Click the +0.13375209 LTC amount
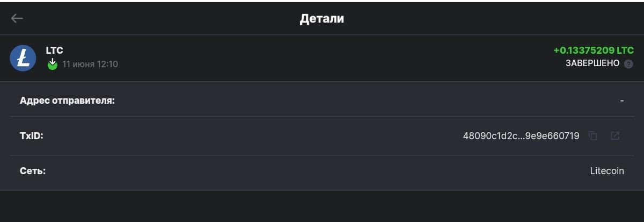The image size is (644, 222). [x=594, y=51]
